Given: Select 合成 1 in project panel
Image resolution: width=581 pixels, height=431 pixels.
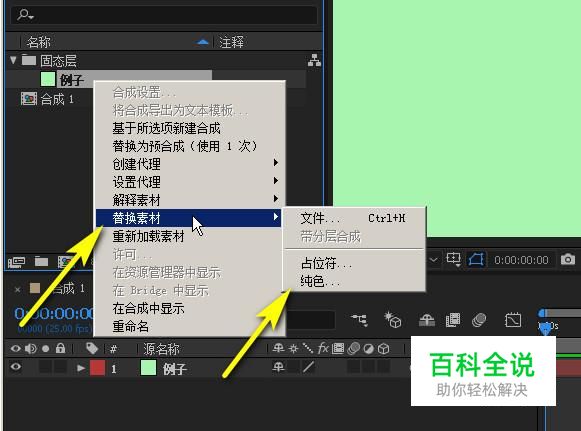Looking at the screenshot, I should click(x=57, y=99).
